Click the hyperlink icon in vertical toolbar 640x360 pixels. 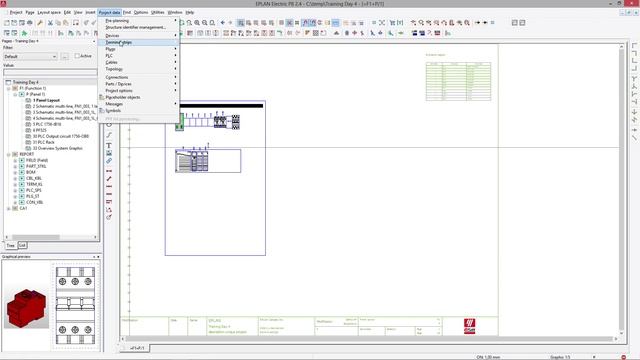coord(109,161)
